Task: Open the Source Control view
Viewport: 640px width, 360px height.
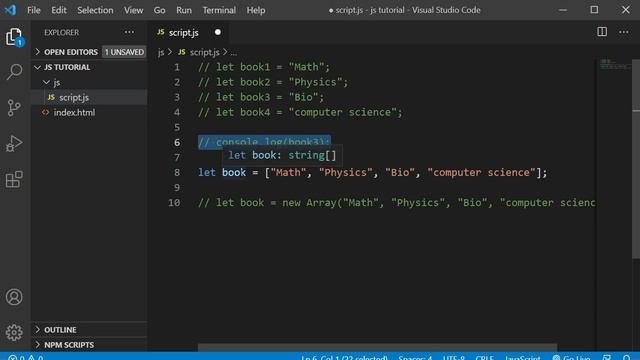Action: (14, 108)
